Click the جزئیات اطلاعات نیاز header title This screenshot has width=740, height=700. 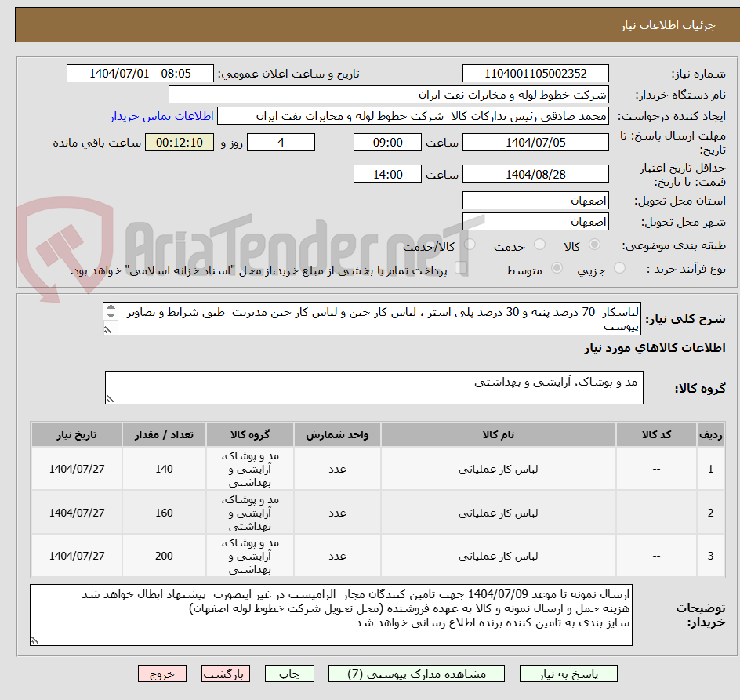click(668, 25)
